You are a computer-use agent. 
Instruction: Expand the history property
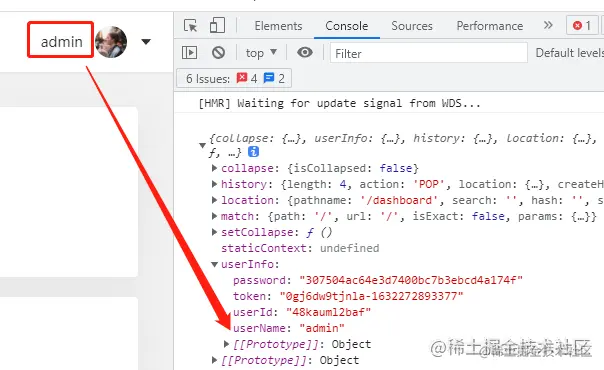point(215,184)
